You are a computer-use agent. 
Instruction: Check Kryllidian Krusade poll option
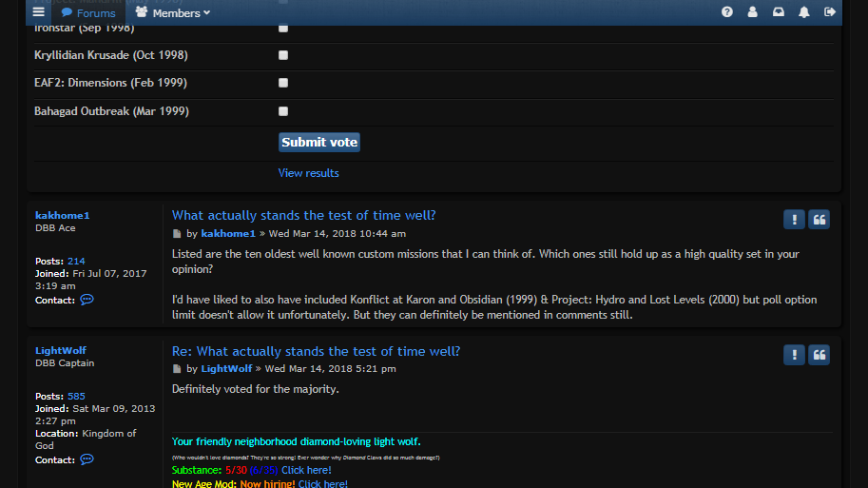[283, 55]
